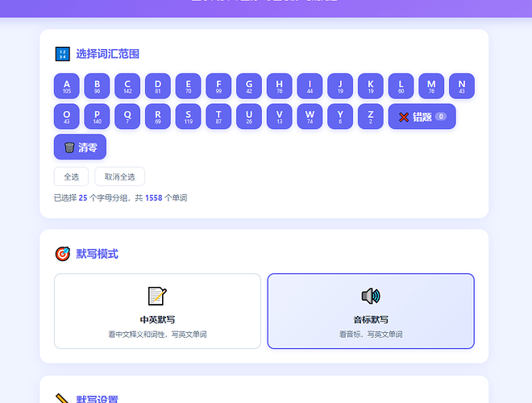
Task: Click 取消全选 to deselect all
Action: 119,177
